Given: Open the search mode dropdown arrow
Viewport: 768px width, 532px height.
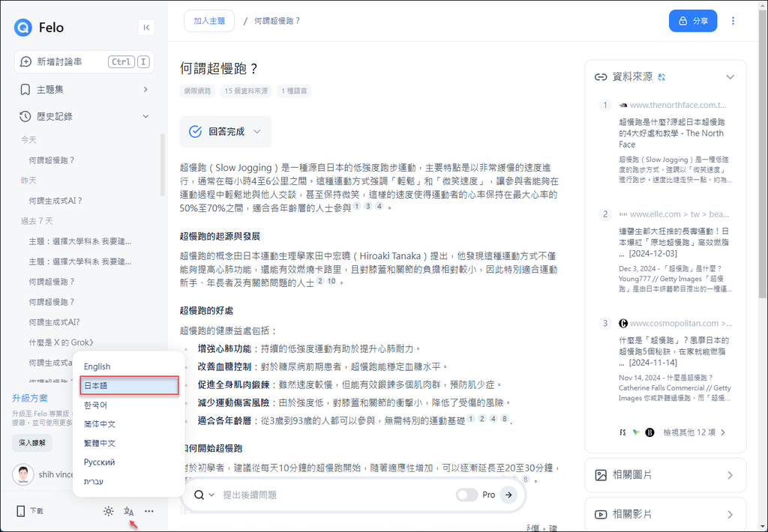Looking at the screenshot, I should 211,495.
